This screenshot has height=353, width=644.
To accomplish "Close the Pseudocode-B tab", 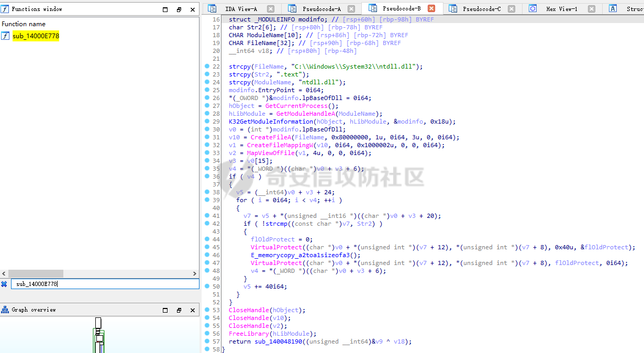I will (431, 8).
